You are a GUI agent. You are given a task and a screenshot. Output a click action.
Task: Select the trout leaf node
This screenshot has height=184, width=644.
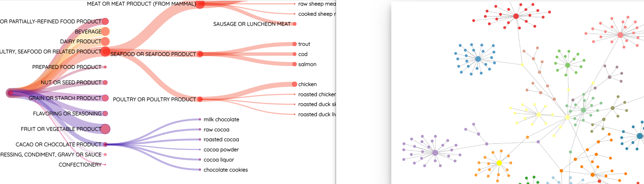point(294,44)
